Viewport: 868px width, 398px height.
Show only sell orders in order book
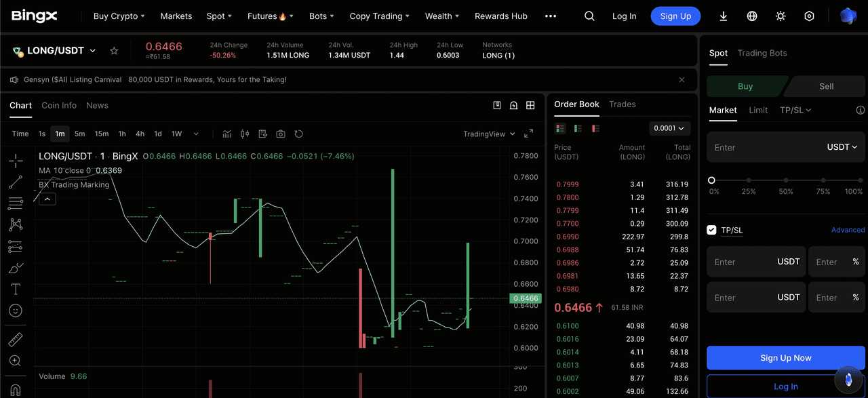(x=595, y=128)
